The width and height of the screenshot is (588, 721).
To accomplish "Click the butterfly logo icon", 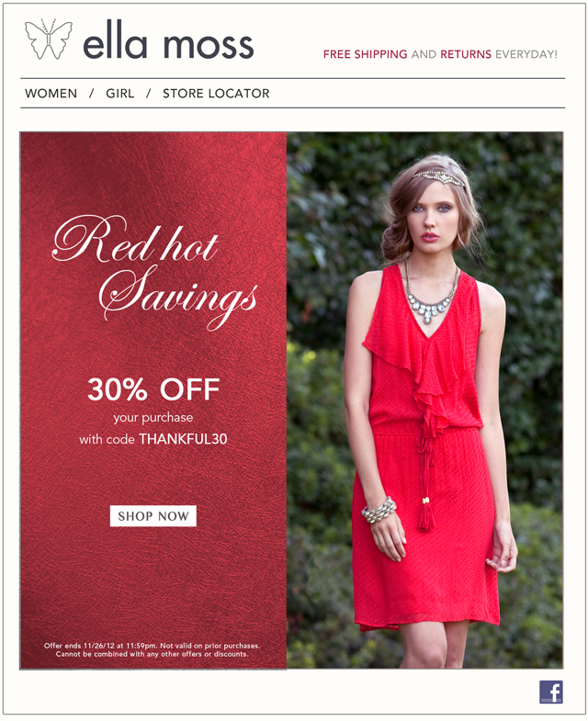I will click(x=49, y=39).
